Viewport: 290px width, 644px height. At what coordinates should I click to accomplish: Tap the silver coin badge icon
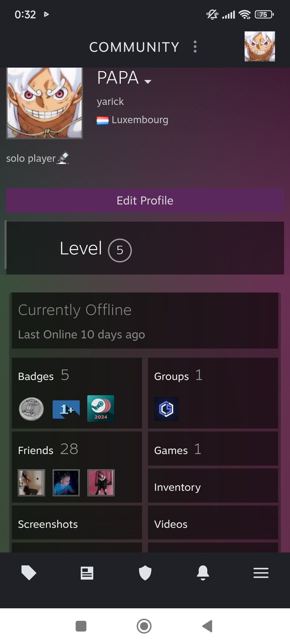coord(31,409)
